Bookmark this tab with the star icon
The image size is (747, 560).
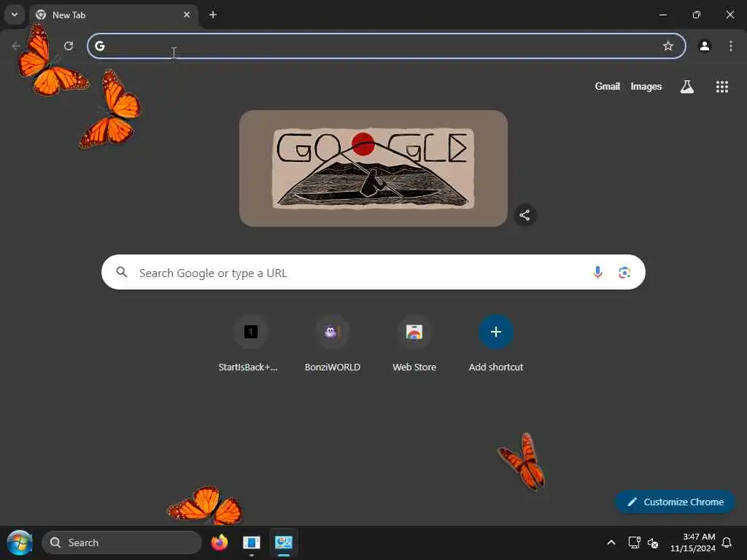[668, 46]
